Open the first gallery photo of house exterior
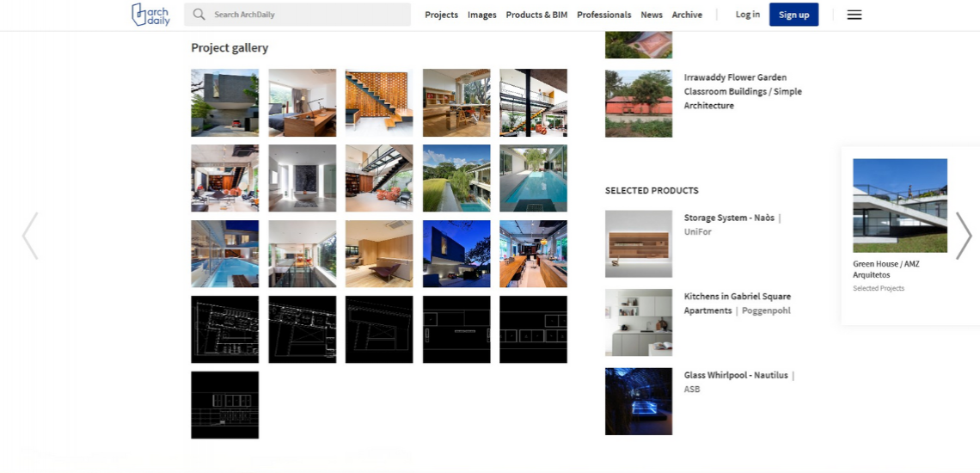 [x=224, y=103]
